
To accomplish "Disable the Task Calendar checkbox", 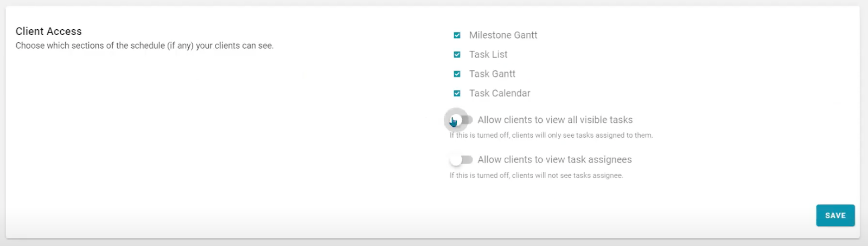I will coord(457,94).
